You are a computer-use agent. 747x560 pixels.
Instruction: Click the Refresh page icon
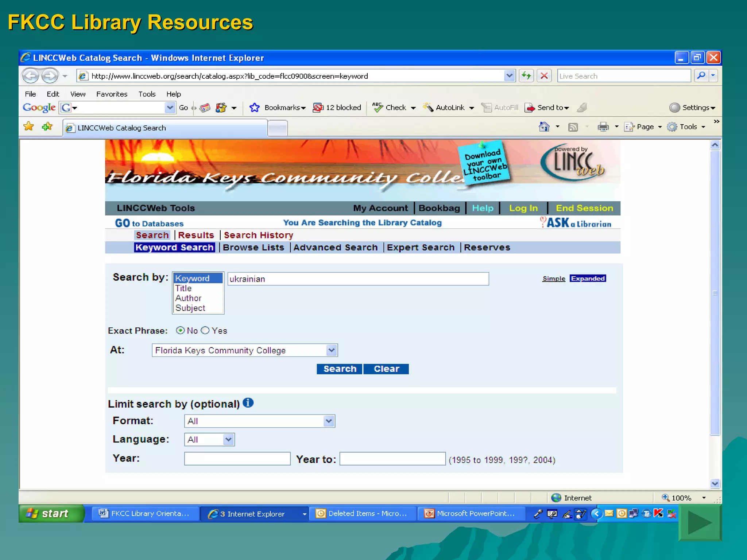[x=526, y=76]
